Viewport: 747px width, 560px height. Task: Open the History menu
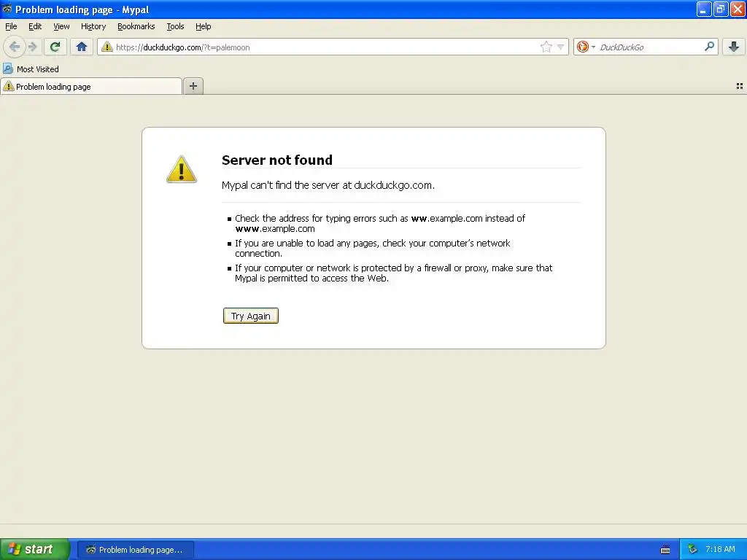point(93,26)
